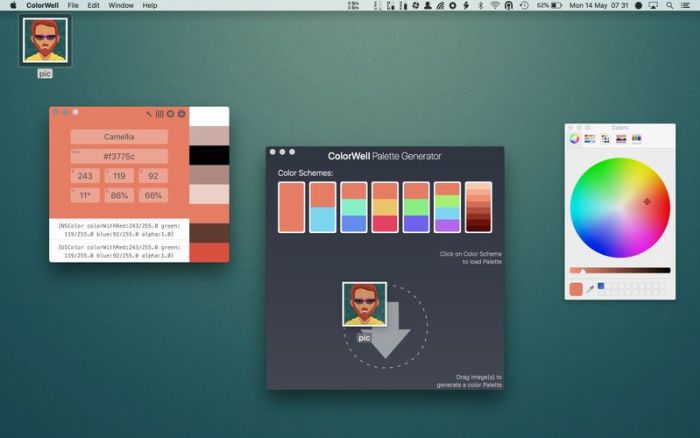Load the dark red monochrome gradient color scheme

(478, 207)
